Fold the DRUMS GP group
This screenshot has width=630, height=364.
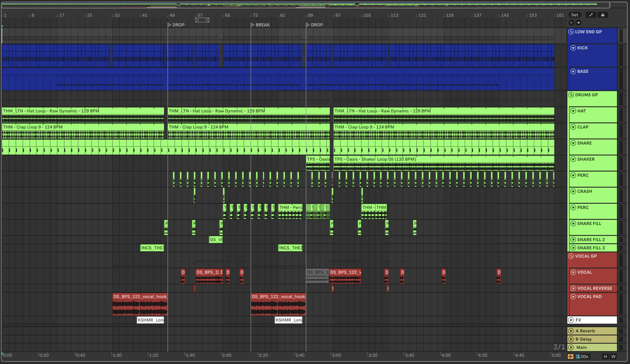click(x=571, y=95)
